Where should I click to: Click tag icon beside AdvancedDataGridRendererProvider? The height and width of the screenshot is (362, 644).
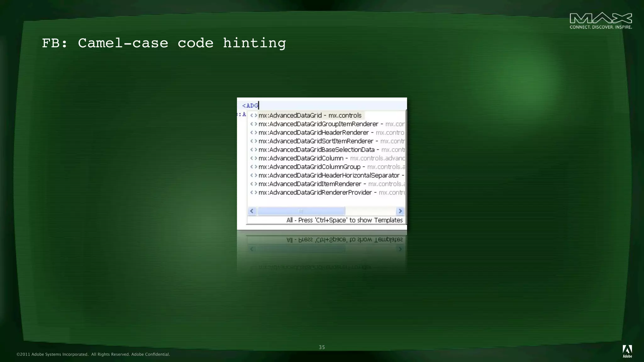point(253,192)
